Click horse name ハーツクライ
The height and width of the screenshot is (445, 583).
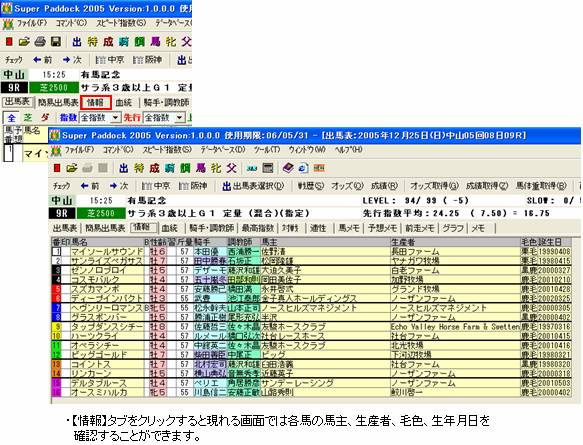[x=107, y=336]
